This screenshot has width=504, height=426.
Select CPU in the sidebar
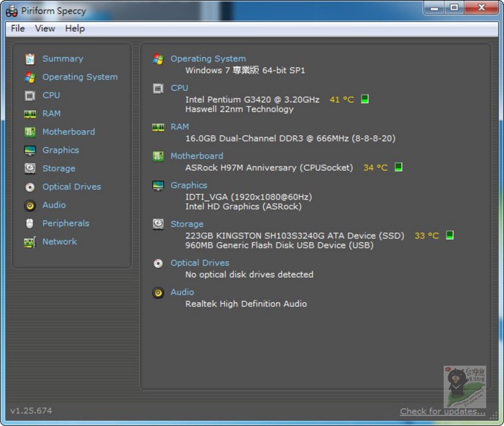51,95
